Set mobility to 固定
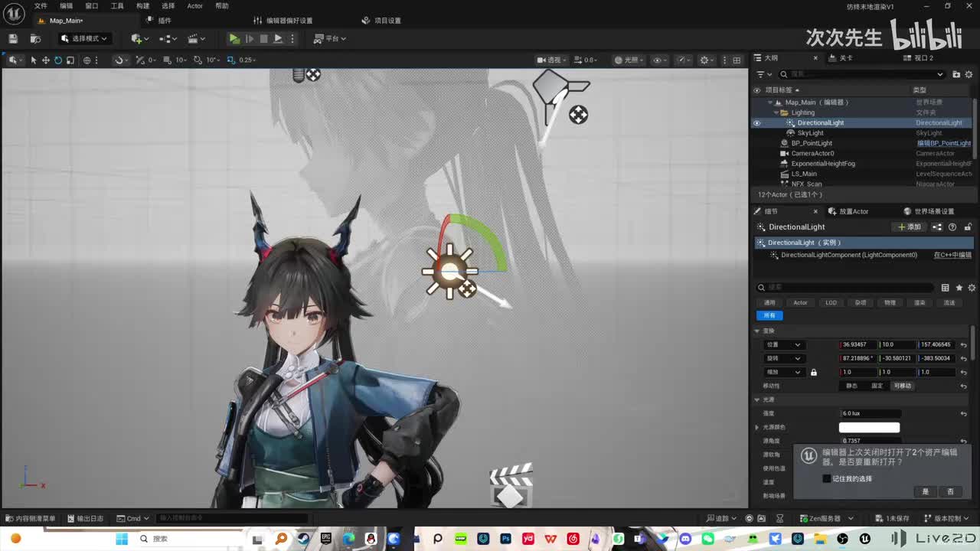The image size is (980, 551). 877,386
